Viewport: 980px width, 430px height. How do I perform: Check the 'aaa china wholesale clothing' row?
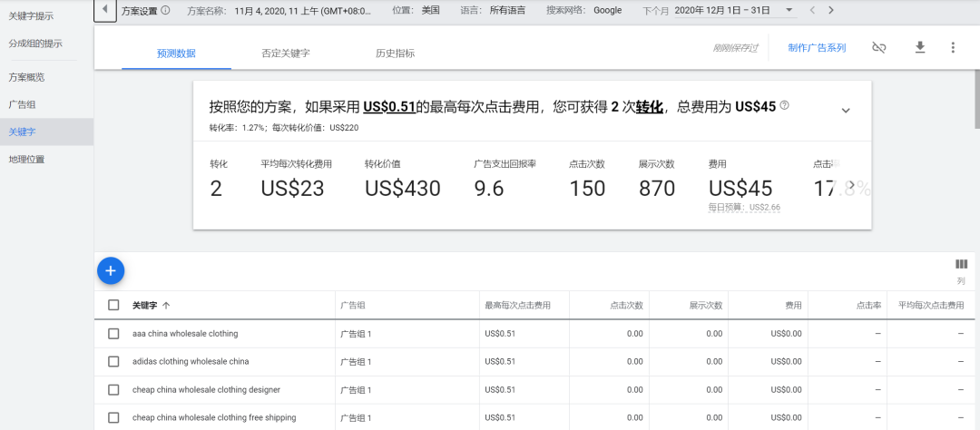pos(113,334)
